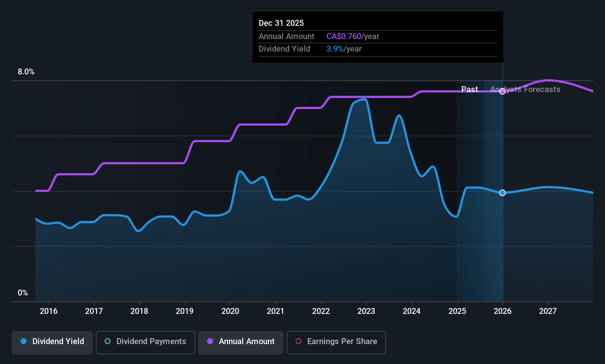Screen dimensions: 605x364
Task: Toggle the Dividend Yield series
Action: tap(52, 342)
